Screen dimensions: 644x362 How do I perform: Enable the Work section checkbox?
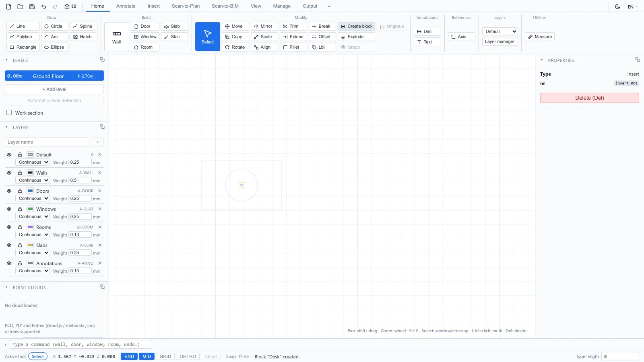pyautogui.click(x=9, y=113)
